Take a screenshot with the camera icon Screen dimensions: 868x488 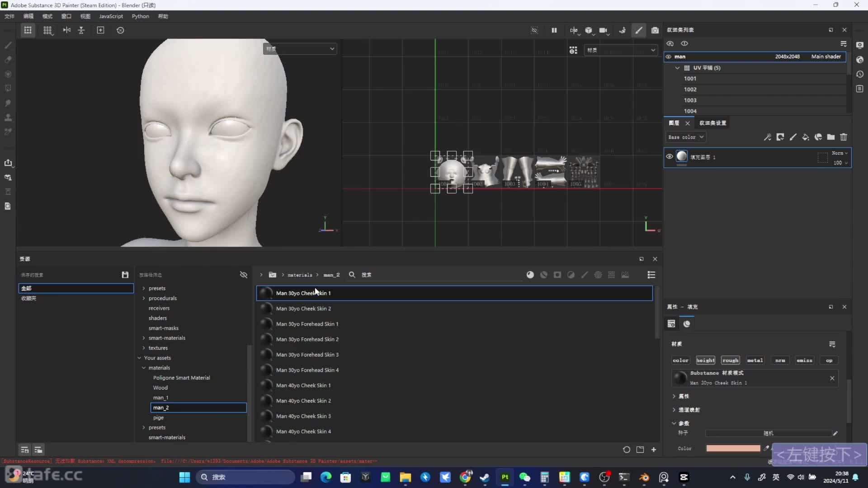coord(655,30)
